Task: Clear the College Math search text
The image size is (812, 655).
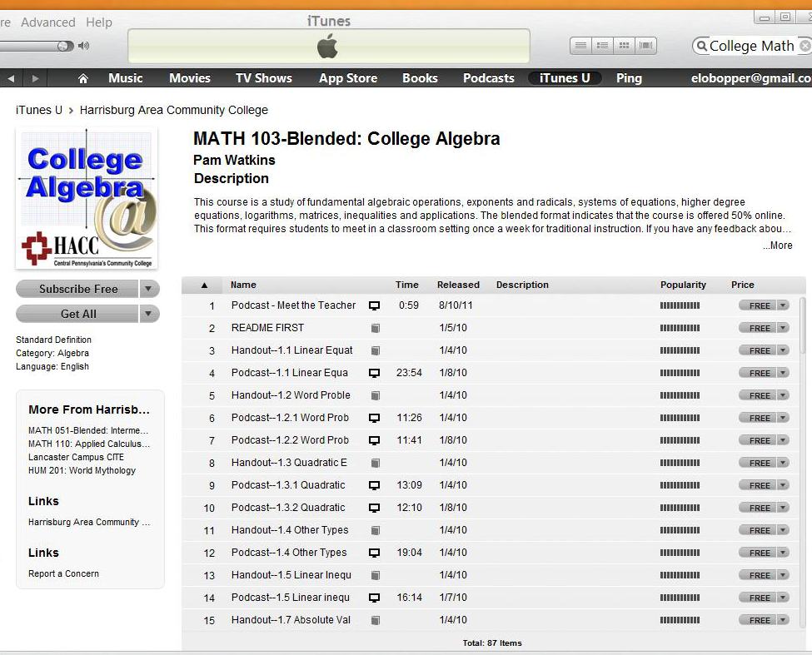Action: (805, 46)
